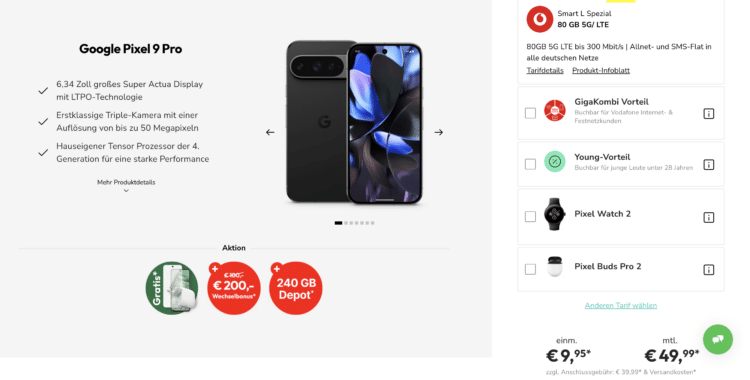Enable the GigaKombi Vorteil checkbox
The width and height of the screenshot is (750, 380).
click(530, 113)
